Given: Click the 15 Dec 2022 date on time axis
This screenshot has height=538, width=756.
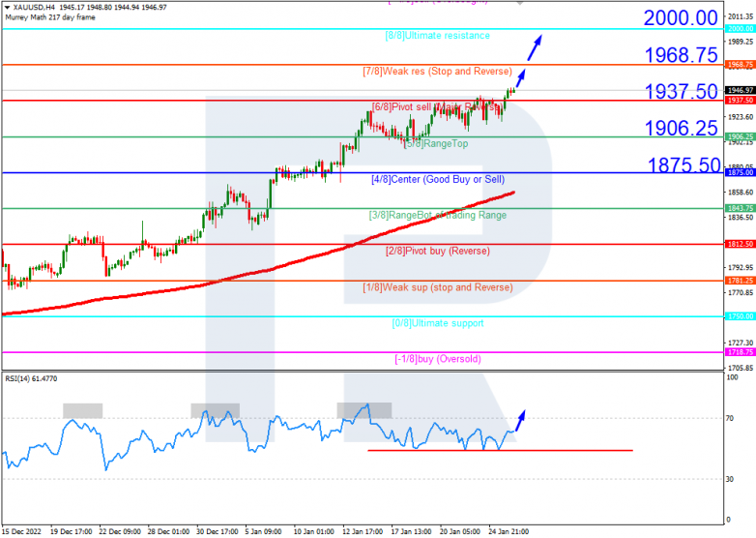Looking at the screenshot, I should point(21,532).
